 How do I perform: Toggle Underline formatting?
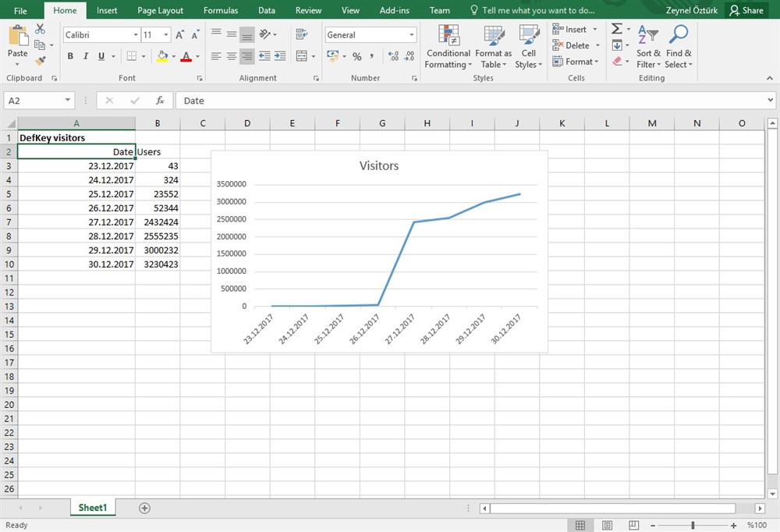(x=101, y=56)
